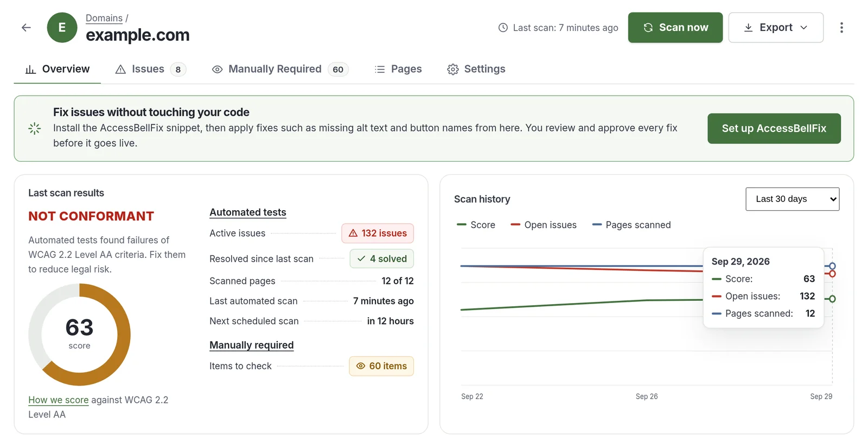The image size is (868, 448).
Task: Open the Last 30 days dropdown
Action: 792,199
